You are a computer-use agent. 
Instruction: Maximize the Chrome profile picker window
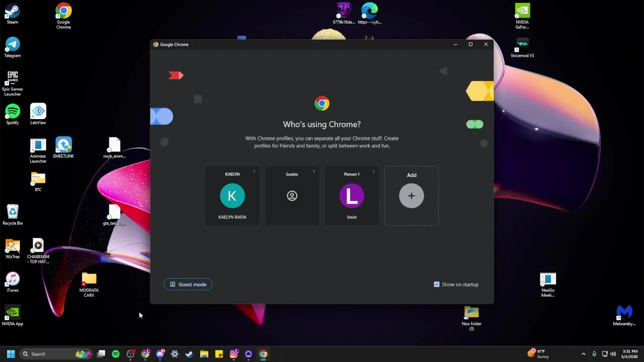coord(470,44)
